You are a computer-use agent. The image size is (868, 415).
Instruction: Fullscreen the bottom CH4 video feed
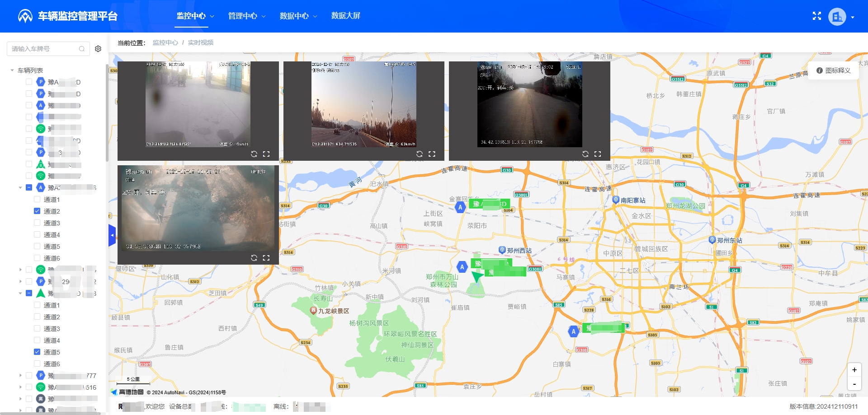click(x=266, y=258)
